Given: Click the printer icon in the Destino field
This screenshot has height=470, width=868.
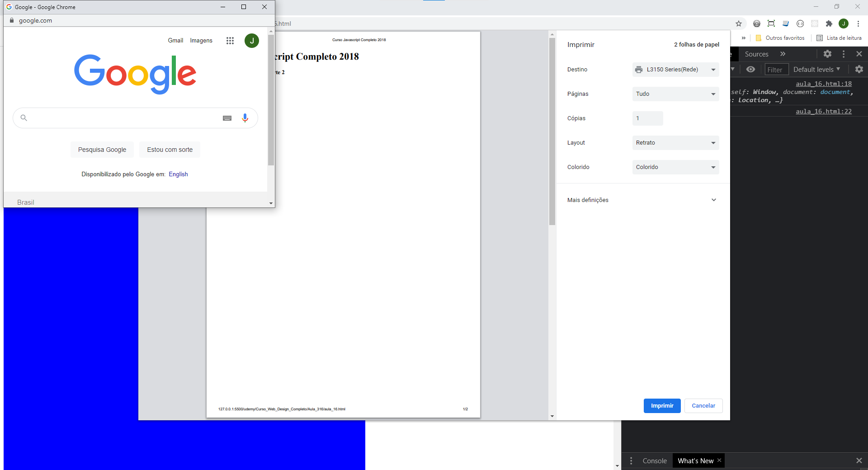Looking at the screenshot, I should coord(639,70).
